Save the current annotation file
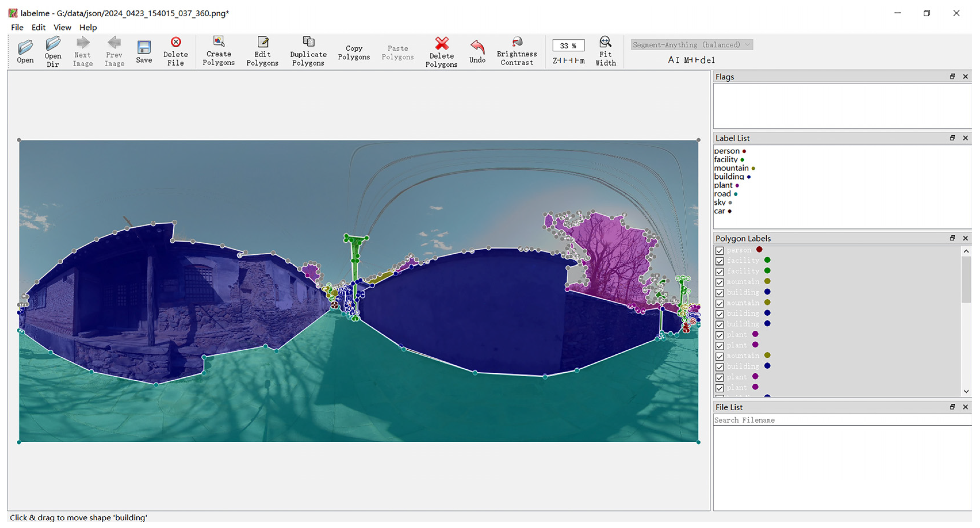Screen dimensions: 980x528 [x=144, y=48]
